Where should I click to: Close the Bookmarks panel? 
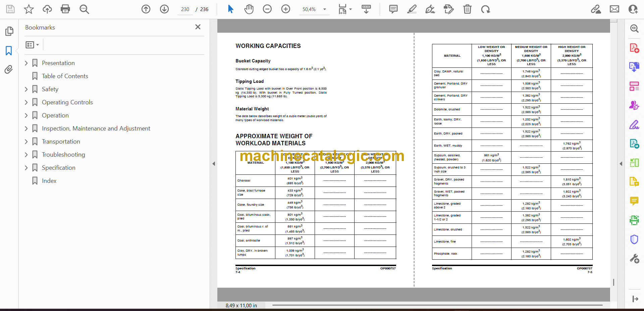[198, 27]
